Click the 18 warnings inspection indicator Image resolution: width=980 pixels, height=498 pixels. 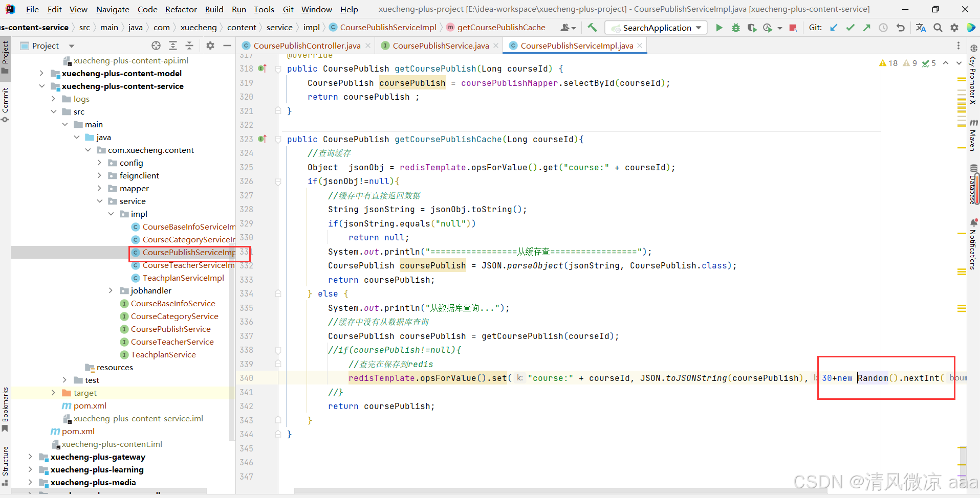(x=888, y=63)
